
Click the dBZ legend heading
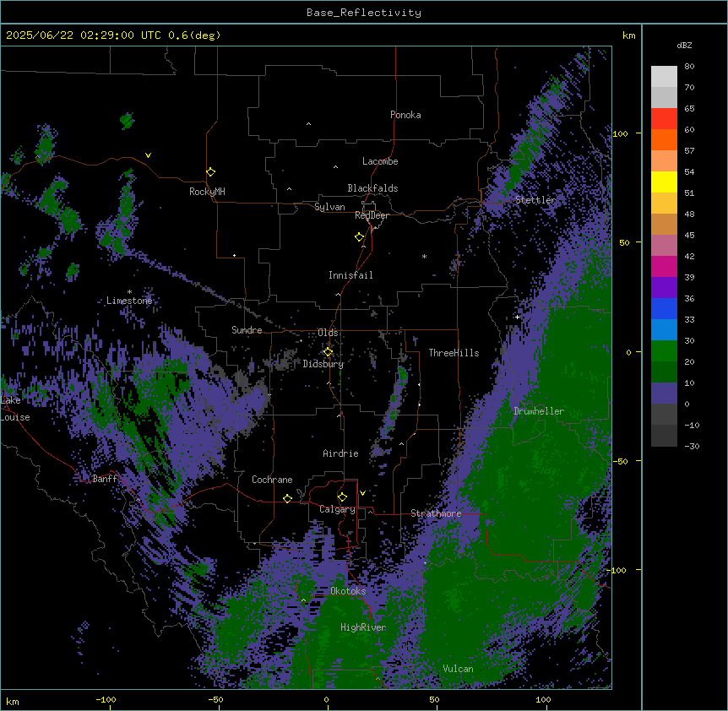(x=684, y=45)
